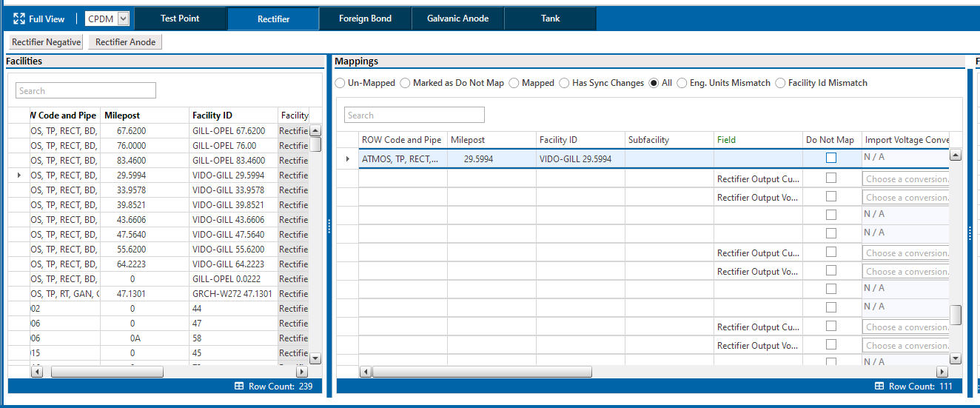Click the Mappings Search field
This screenshot has height=408, width=980.
(x=415, y=115)
